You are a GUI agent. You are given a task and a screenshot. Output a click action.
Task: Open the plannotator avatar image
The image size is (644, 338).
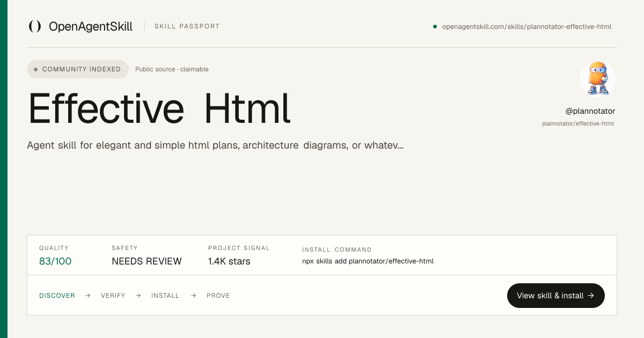pyautogui.click(x=598, y=79)
